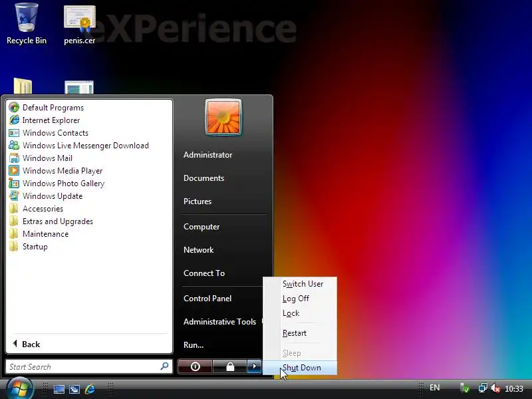The height and width of the screenshot is (399, 532).
Task: Open Pictures from the Start menu
Action: pos(198,201)
